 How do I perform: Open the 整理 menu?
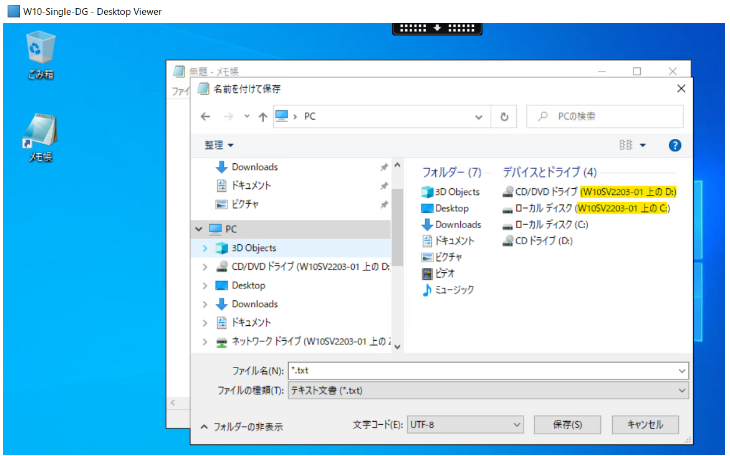218,145
